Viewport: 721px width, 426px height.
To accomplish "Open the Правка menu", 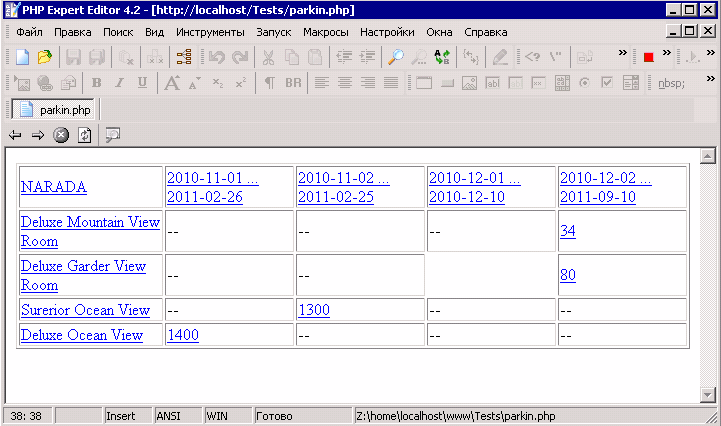I will [x=73, y=32].
